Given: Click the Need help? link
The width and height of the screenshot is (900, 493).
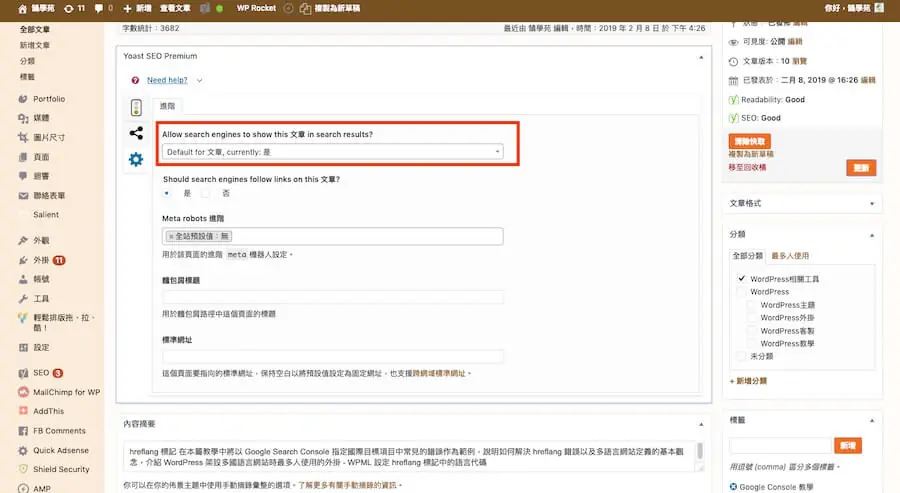Looking at the screenshot, I should click(x=167, y=80).
